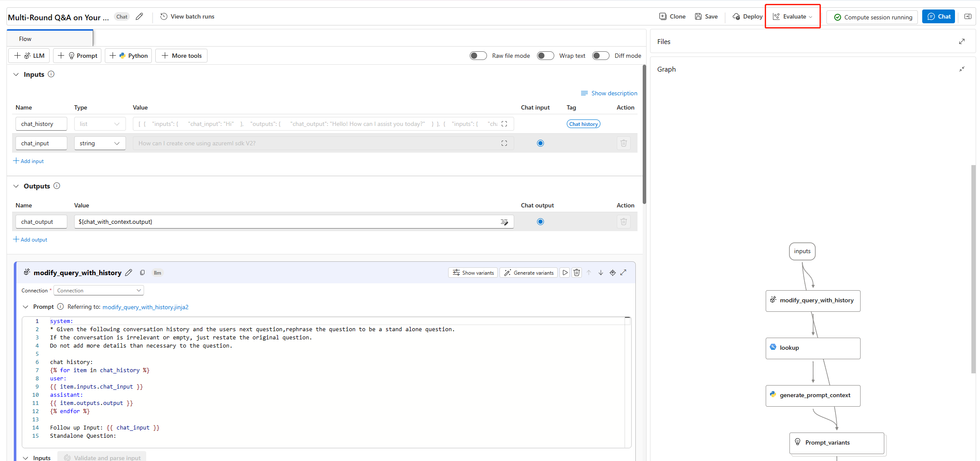
Task: Open the Connection dropdown
Action: 99,290
